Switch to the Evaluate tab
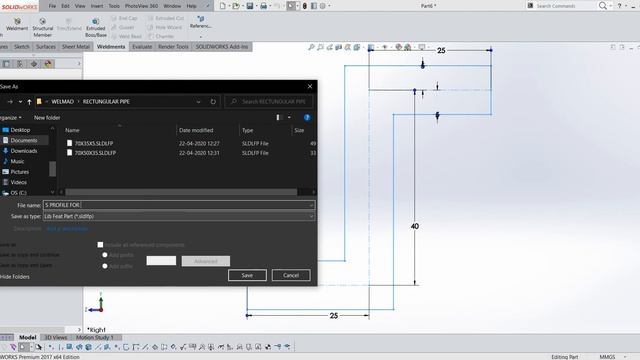 pyautogui.click(x=142, y=47)
